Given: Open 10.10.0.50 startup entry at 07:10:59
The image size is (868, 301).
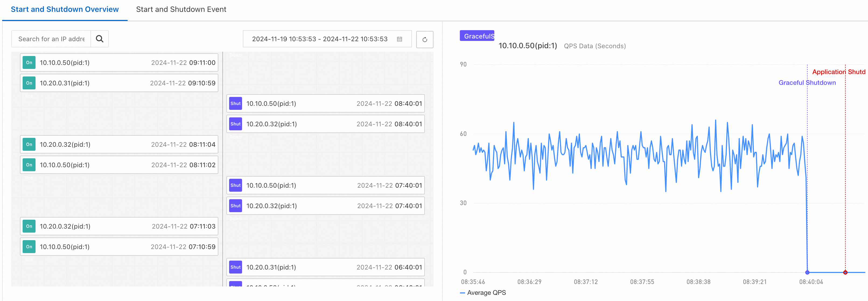Looking at the screenshot, I should (x=119, y=247).
